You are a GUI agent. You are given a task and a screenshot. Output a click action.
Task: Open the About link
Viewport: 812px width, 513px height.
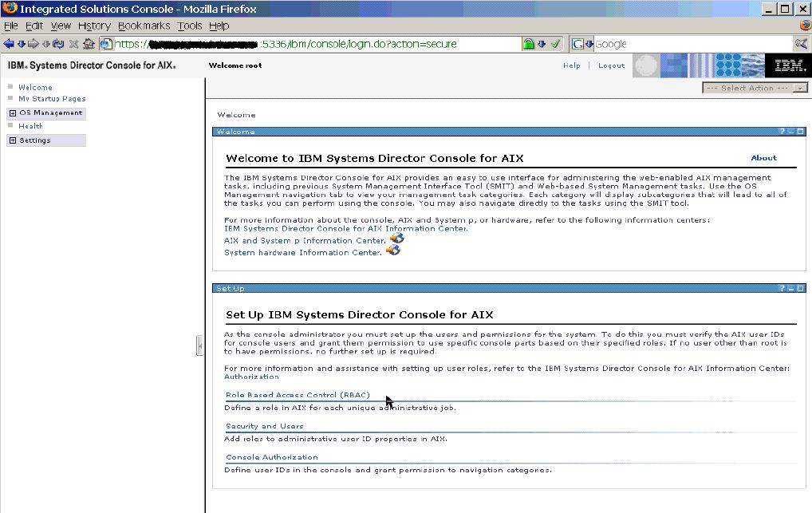pos(764,157)
